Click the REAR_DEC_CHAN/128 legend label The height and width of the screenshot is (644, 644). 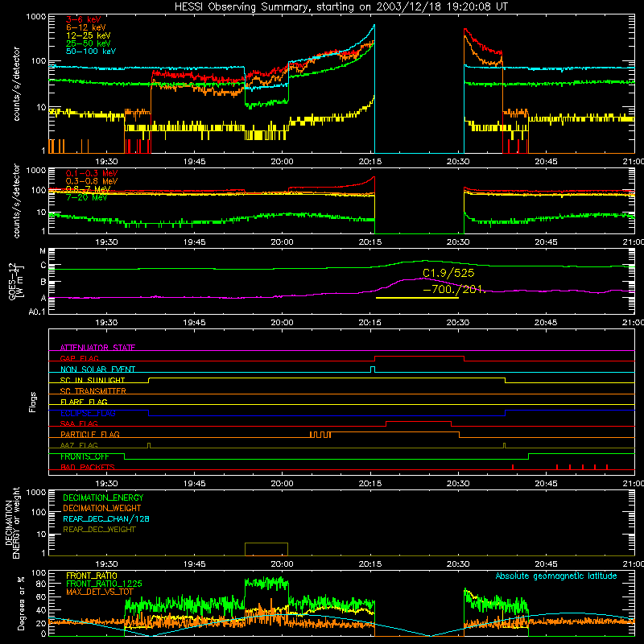[106, 519]
